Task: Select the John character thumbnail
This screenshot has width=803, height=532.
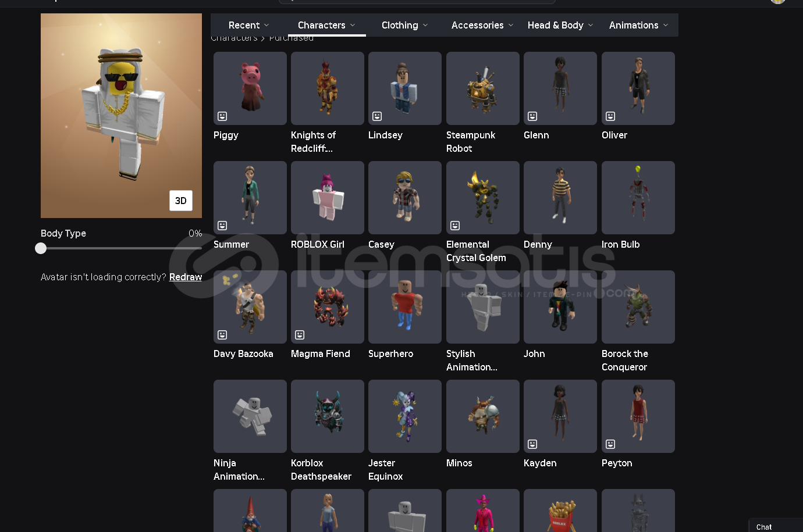Action: pyautogui.click(x=560, y=307)
